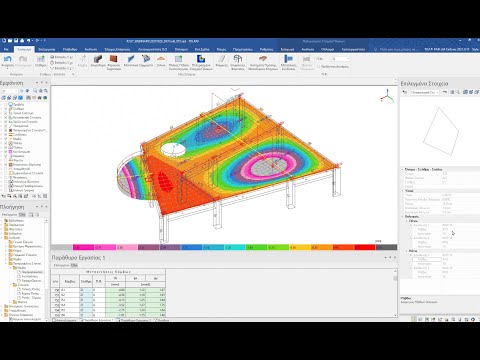Click the third level button in levels group
This screenshot has width=480, height=360.
pyautogui.click(x=62, y=68)
